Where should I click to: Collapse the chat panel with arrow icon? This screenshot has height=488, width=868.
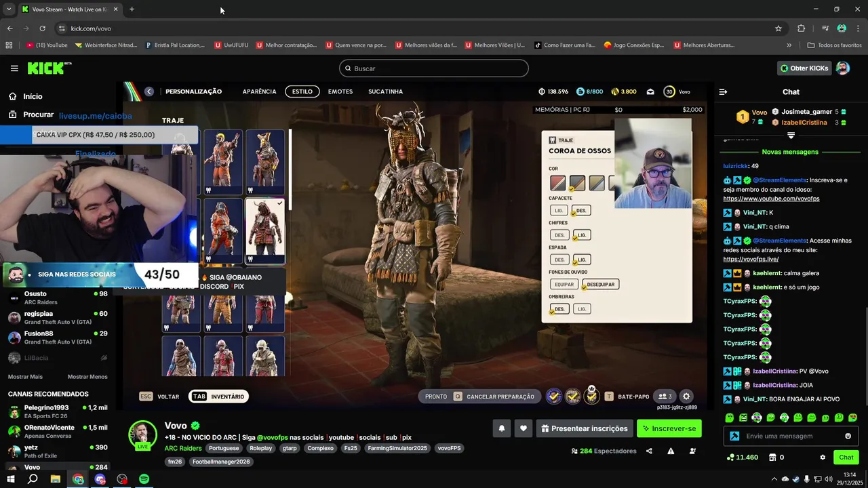[723, 91]
